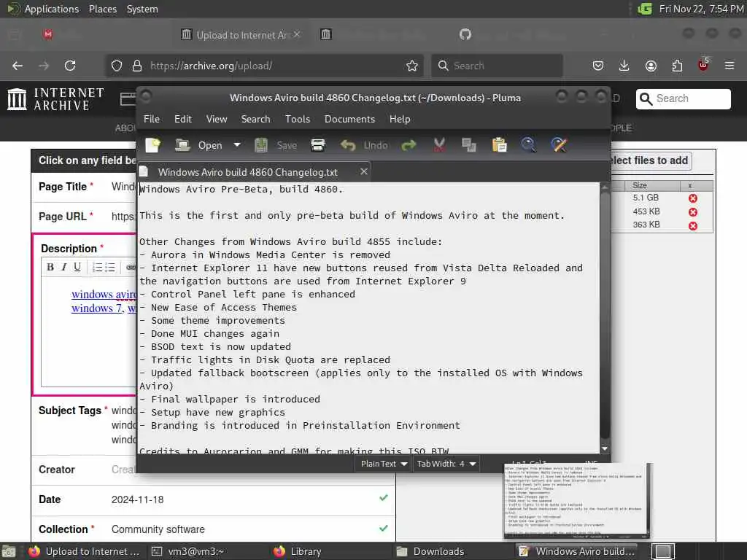Open the Search menu in Pluma
Viewport: 747px width, 560px height.
(255, 119)
